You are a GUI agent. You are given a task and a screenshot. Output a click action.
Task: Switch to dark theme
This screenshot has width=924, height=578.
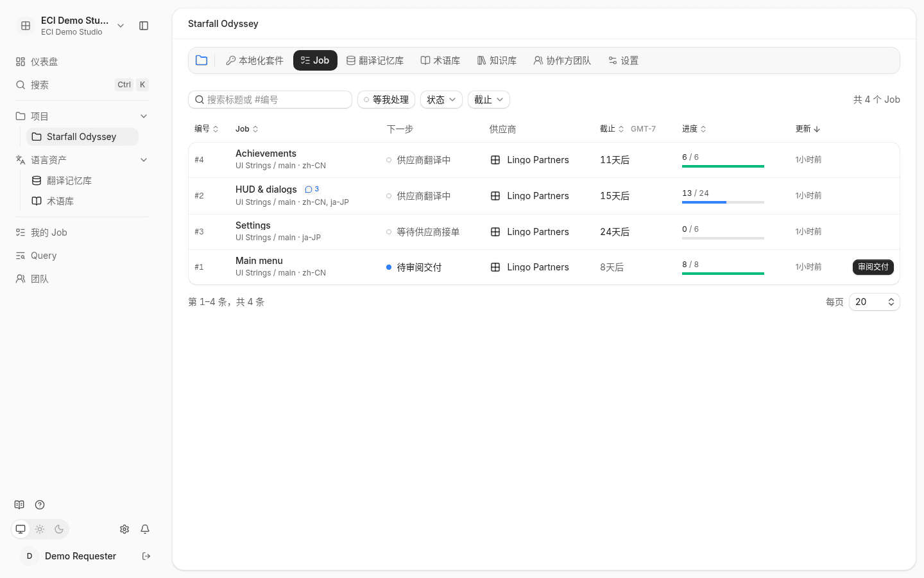[59, 529]
